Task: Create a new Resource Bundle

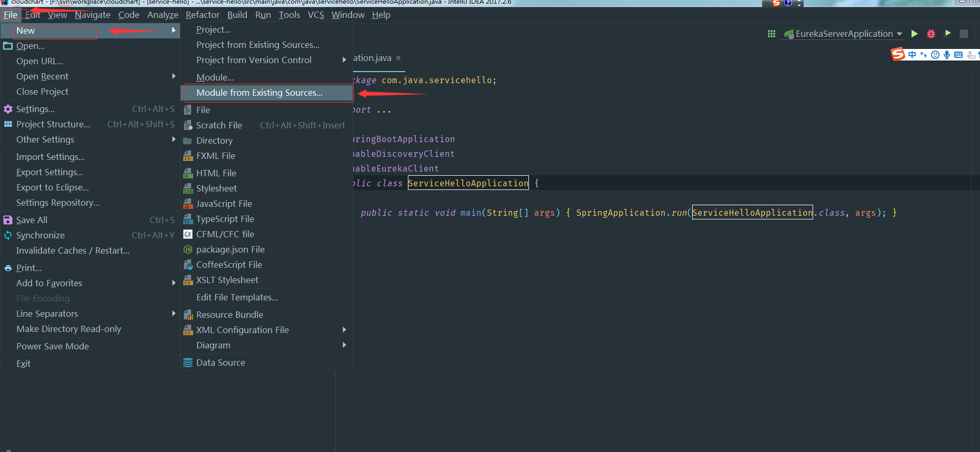Action: point(267,315)
